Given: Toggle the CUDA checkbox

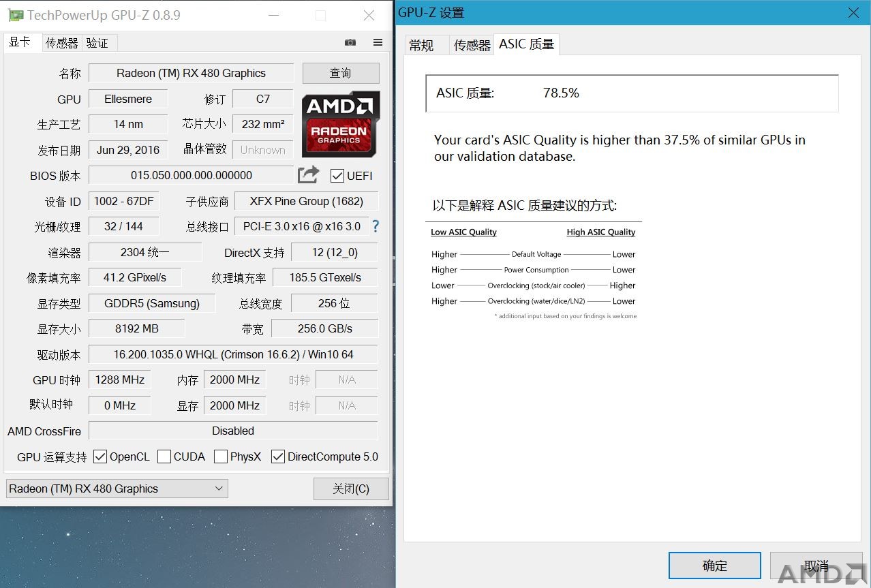Looking at the screenshot, I should tap(164, 457).
